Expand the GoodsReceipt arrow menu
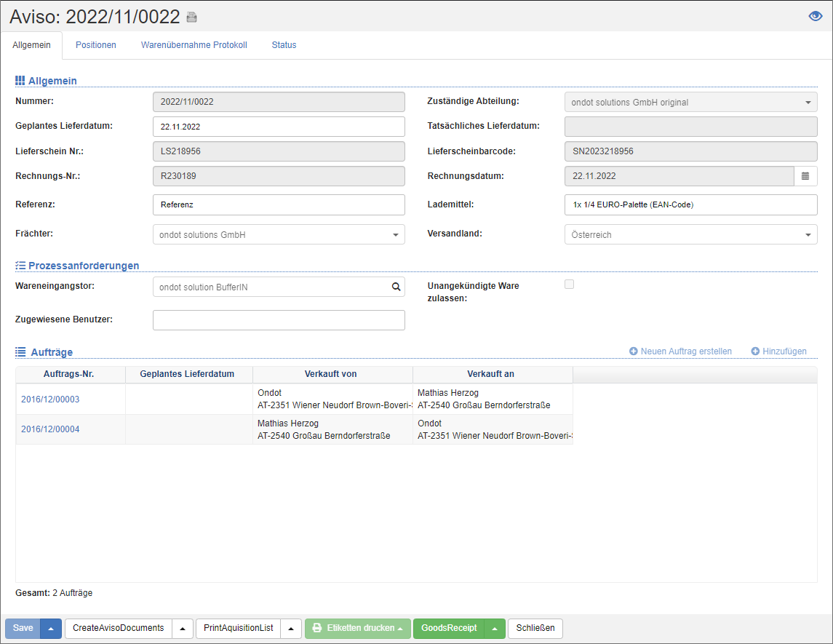 click(495, 629)
